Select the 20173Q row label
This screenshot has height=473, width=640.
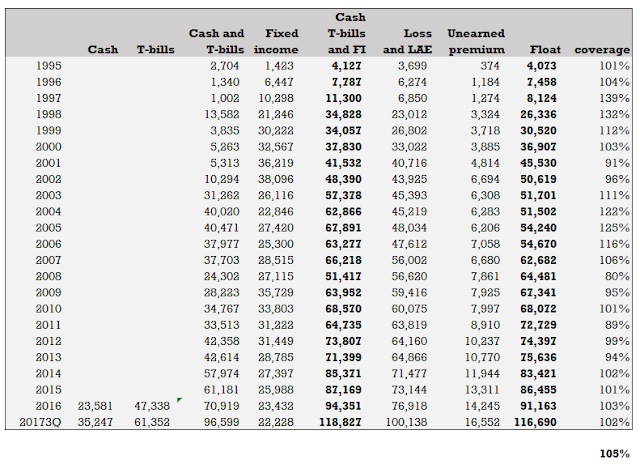pyautogui.click(x=40, y=422)
